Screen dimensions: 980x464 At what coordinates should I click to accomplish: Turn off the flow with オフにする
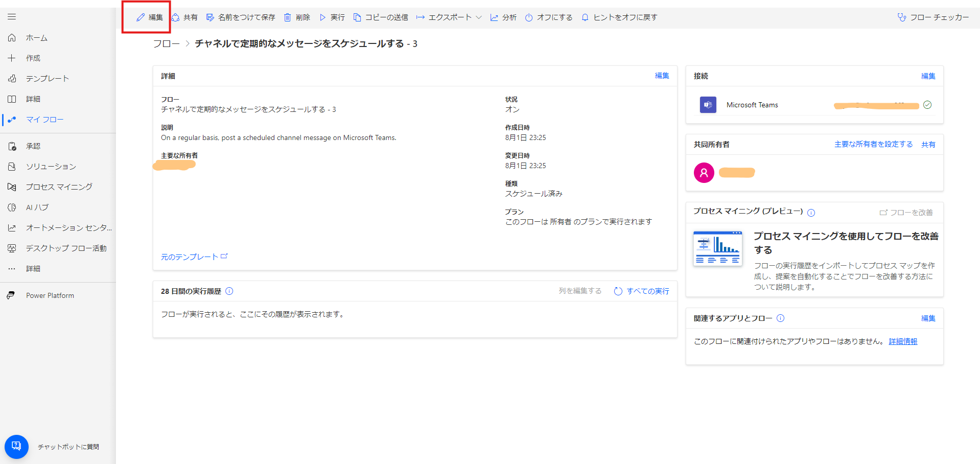point(549,17)
